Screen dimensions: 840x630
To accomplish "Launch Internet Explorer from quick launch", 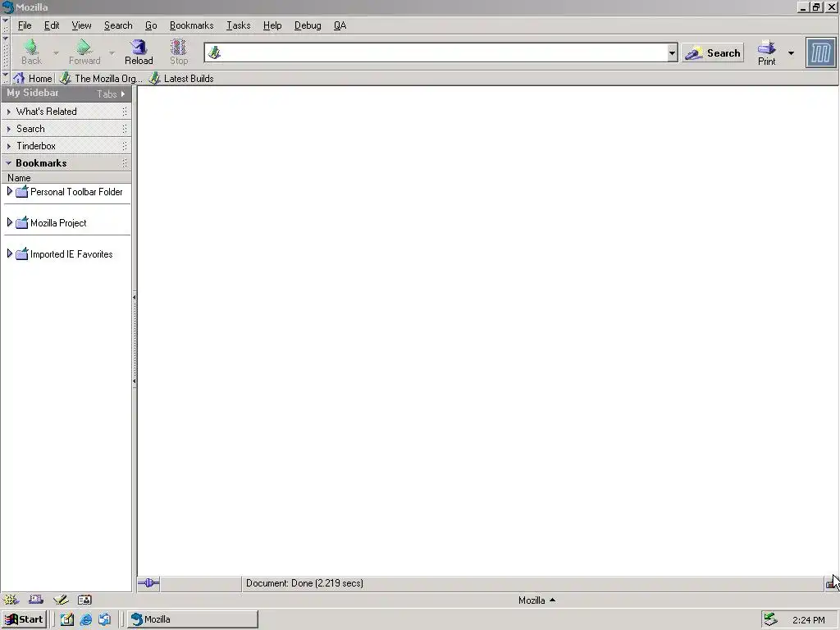I will click(85, 619).
